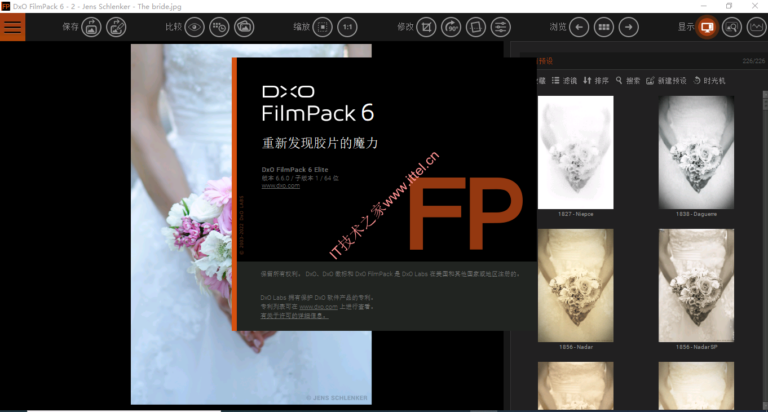Screen dimensions: 768x412
Task: Toggle the compare eye icon
Action: [194, 27]
